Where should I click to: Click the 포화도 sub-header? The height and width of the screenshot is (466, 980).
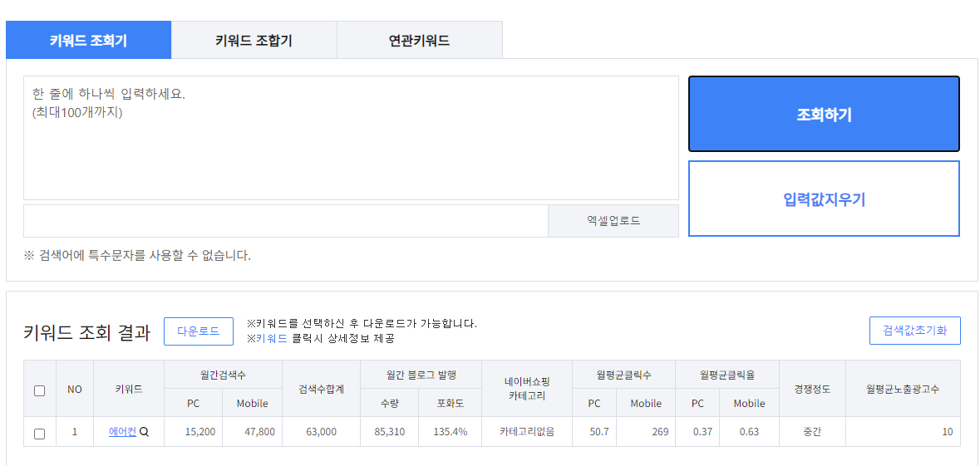coord(450,404)
